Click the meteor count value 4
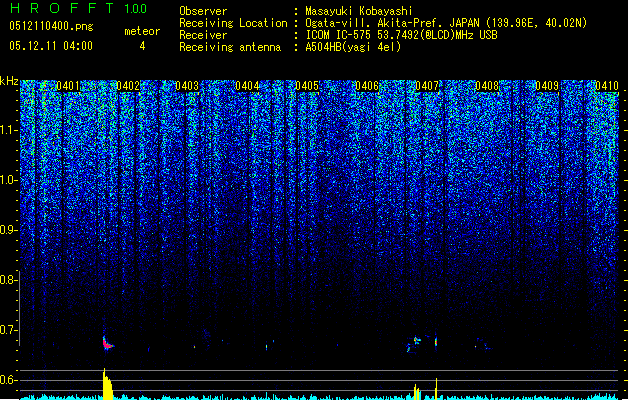The image size is (629, 400). [x=142, y=46]
